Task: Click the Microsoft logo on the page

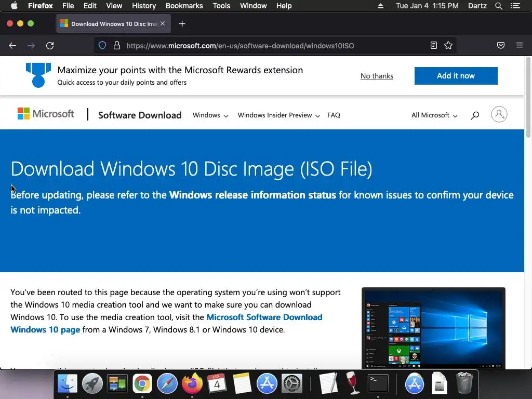Action: 46,114
